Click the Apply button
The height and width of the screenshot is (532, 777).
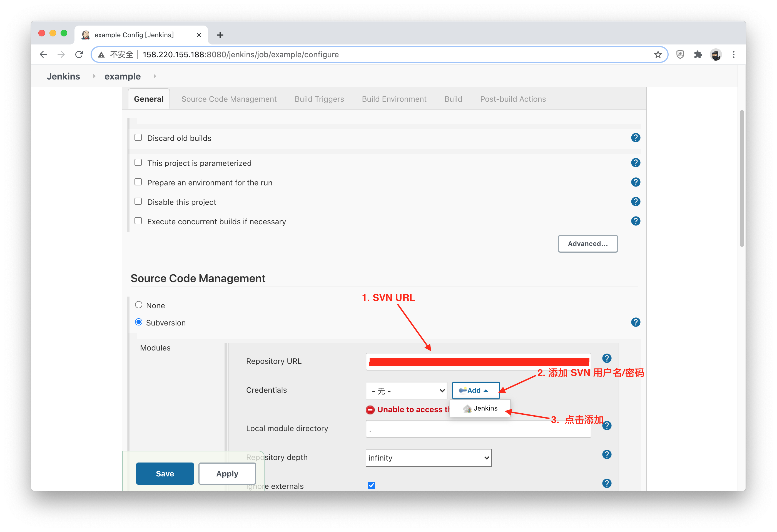point(227,473)
